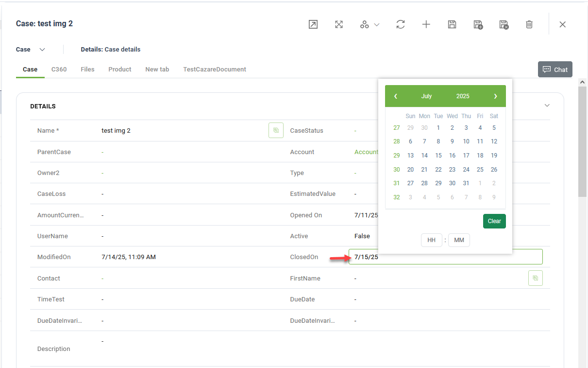Screen dimensions: 588x368
Task: Click the Owner2 empty value
Action: (x=102, y=173)
